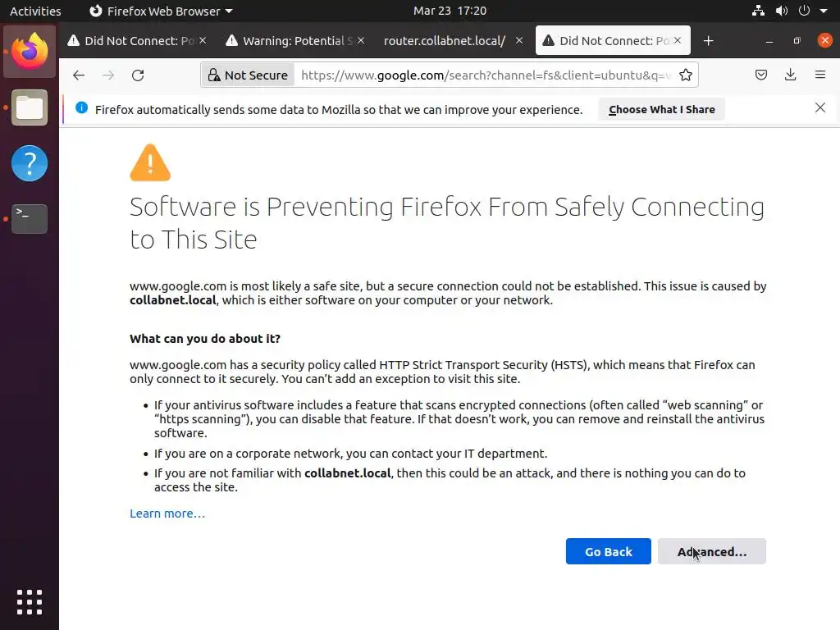Go back using the toolbar back arrow

(x=79, y=75)
